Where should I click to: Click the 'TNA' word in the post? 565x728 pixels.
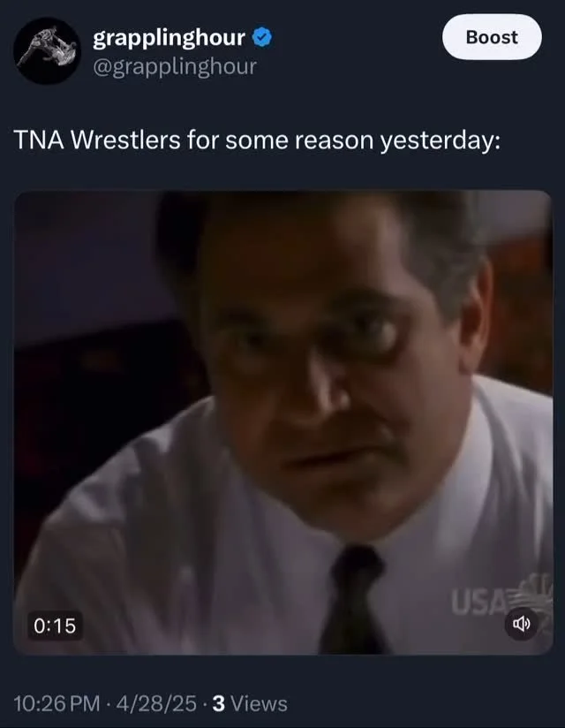(x=39, y=140)
